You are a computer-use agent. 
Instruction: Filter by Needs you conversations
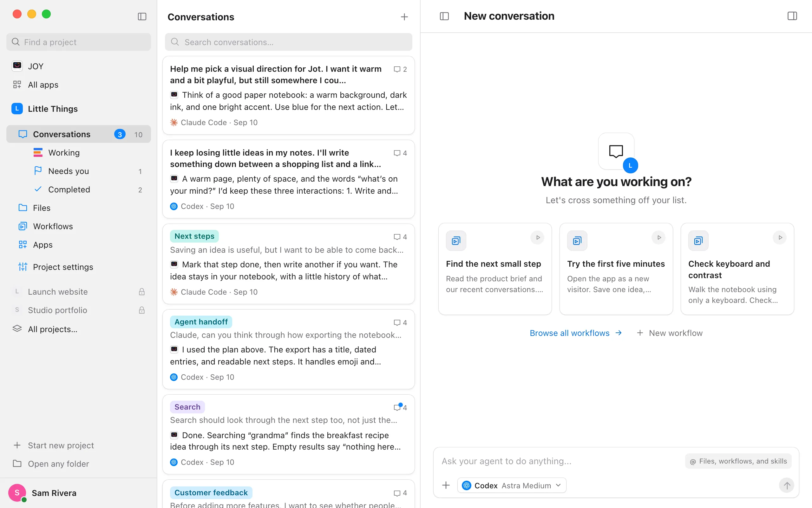79,171
